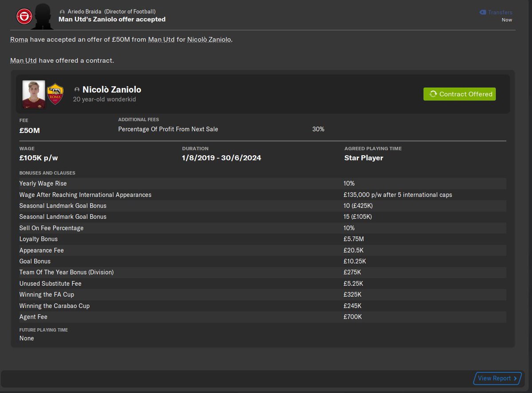Select the goal bonus value 15 (£105K)
This screenshot has height=393, width=532.
[x=357, y=217]
